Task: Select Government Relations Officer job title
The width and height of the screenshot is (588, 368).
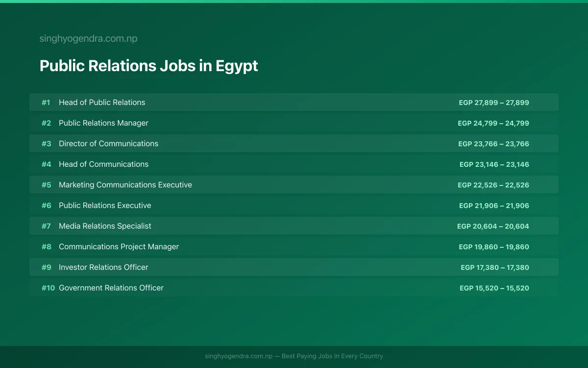Action: (x=111, y=288)
